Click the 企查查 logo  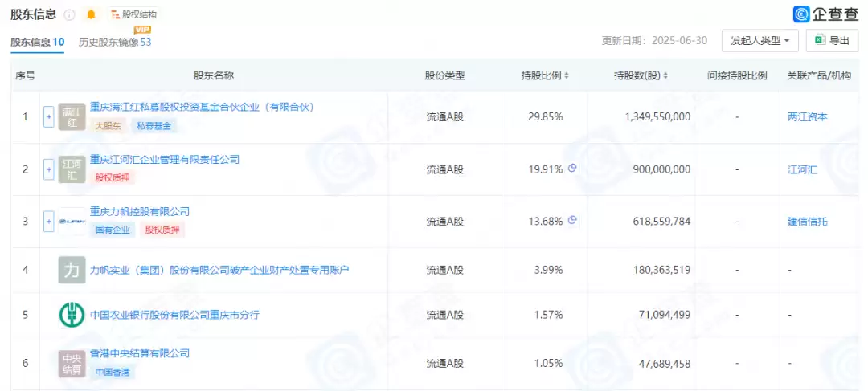tap(825, 14)
